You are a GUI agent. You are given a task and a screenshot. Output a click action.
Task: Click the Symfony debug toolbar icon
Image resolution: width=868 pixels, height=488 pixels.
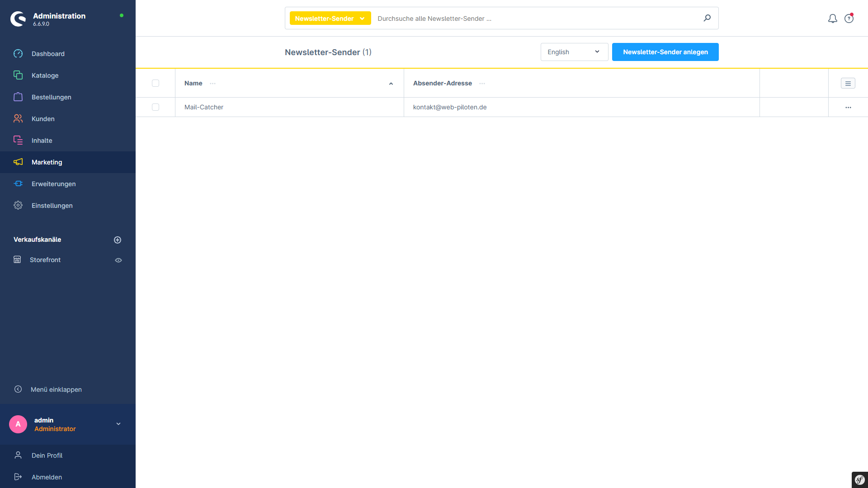(859, 479)
